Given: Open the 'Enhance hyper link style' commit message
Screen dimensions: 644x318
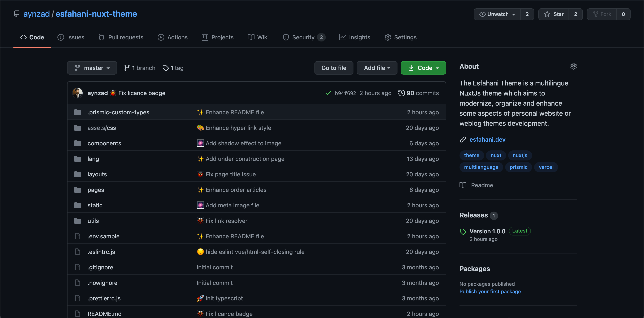Looking at the screenshot, I should [238, 128].
